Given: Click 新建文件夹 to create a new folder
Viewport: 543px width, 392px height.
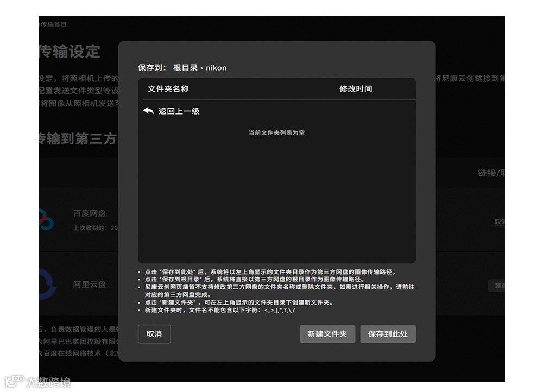Looking at the screenshot, I should coord(327,334).
